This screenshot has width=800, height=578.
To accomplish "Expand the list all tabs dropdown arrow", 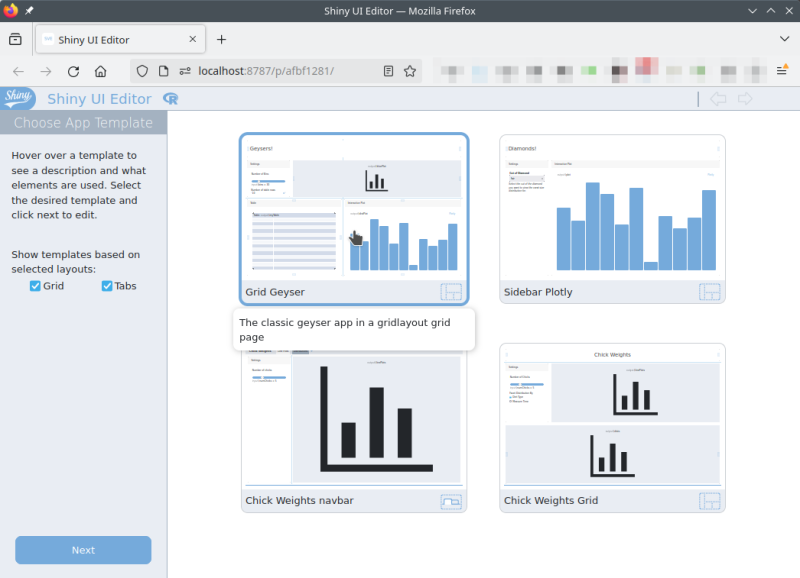I will coord(784,39).
